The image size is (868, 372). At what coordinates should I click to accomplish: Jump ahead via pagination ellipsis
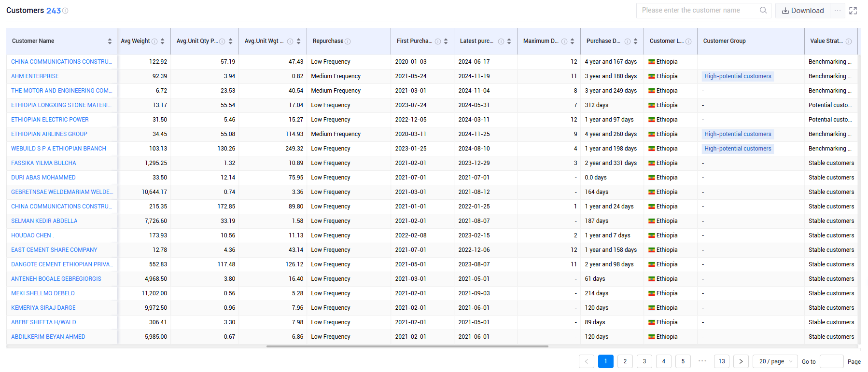tap(702, 361)
